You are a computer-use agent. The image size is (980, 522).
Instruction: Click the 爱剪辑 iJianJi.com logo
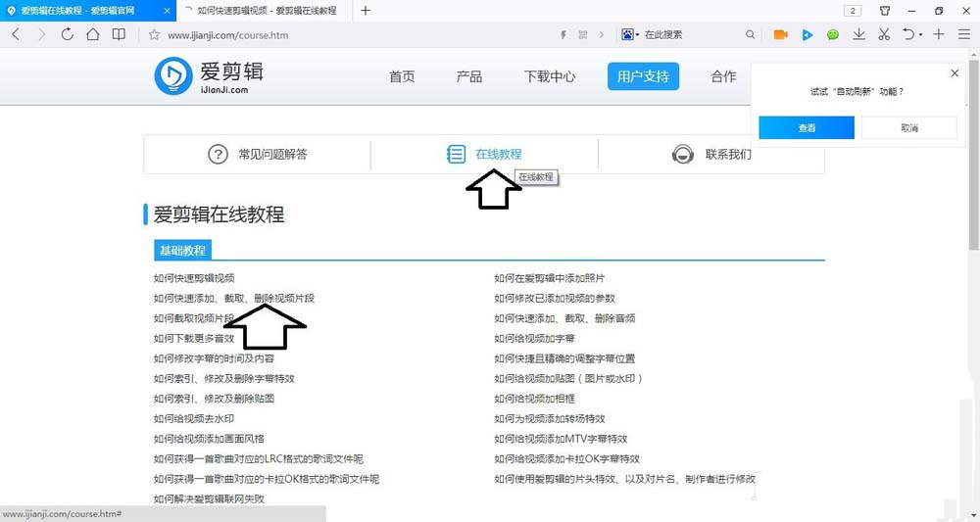(209, 76)
